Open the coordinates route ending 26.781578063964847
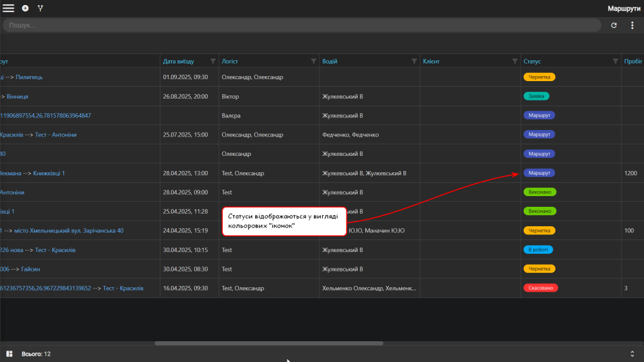The image size is (644, 362). pos(45,116)
